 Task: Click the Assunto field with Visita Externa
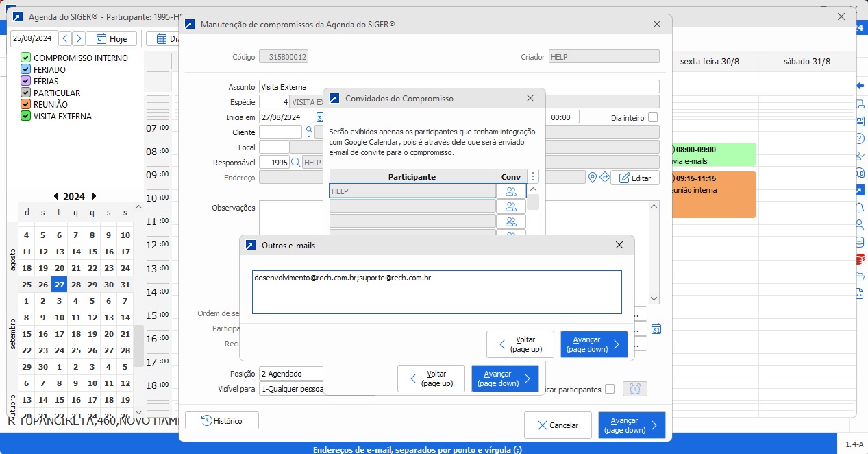(x=459, y=86)
